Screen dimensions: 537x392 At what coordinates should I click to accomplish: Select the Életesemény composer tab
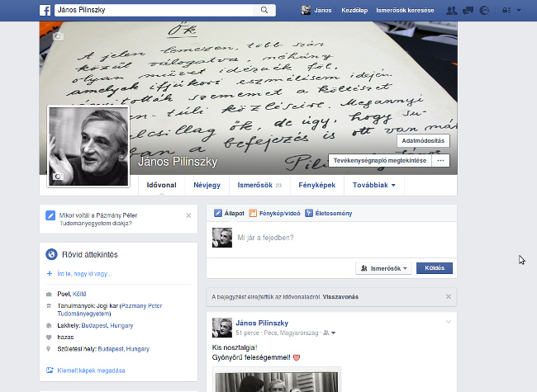point(329,213)
